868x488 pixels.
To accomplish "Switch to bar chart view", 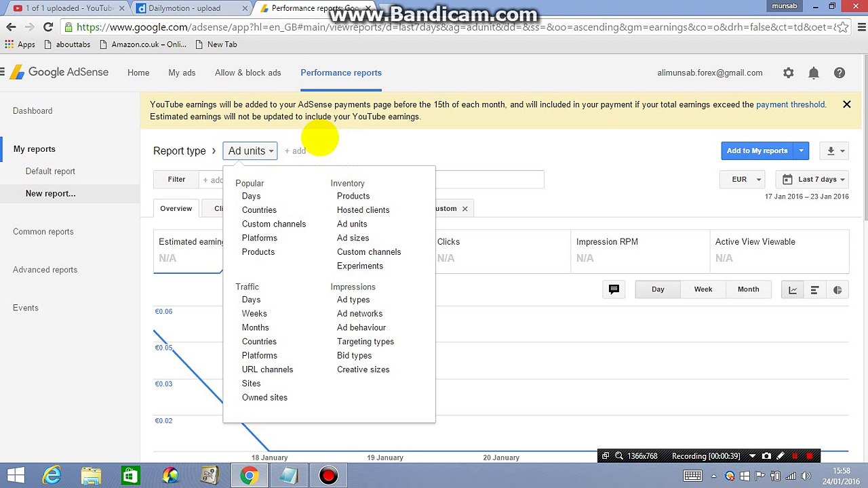I will [x=815, y=290].
